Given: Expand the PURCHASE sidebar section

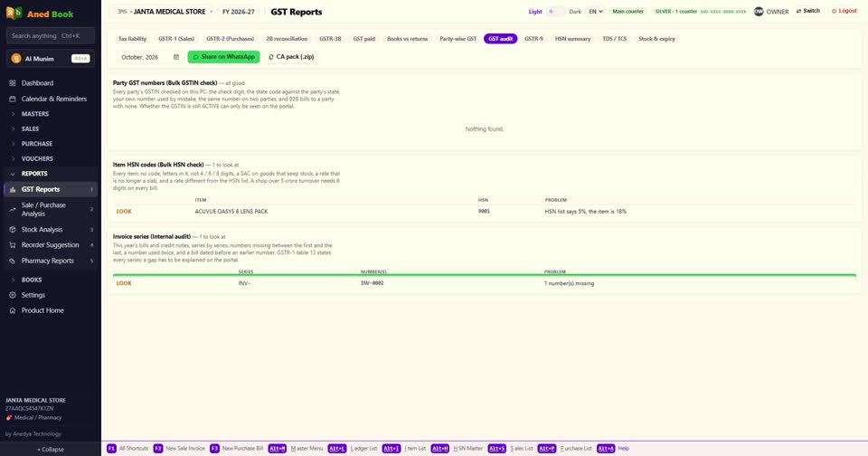Looking at the screenshot, I should (51, 144).
